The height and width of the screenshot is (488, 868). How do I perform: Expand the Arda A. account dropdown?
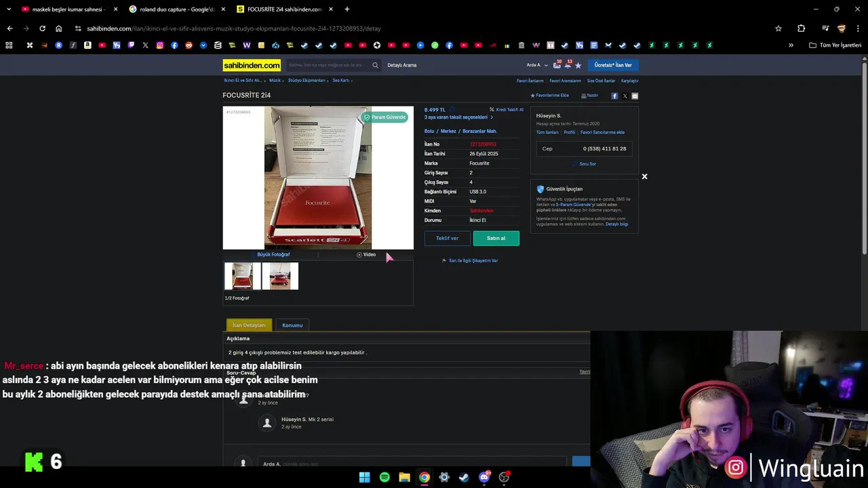[537, 65]
